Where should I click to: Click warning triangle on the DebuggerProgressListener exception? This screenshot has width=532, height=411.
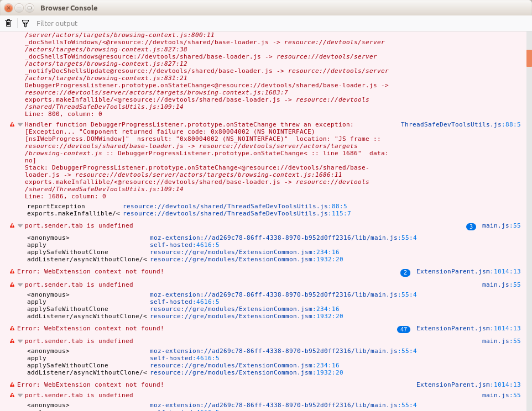pos(11,125)
